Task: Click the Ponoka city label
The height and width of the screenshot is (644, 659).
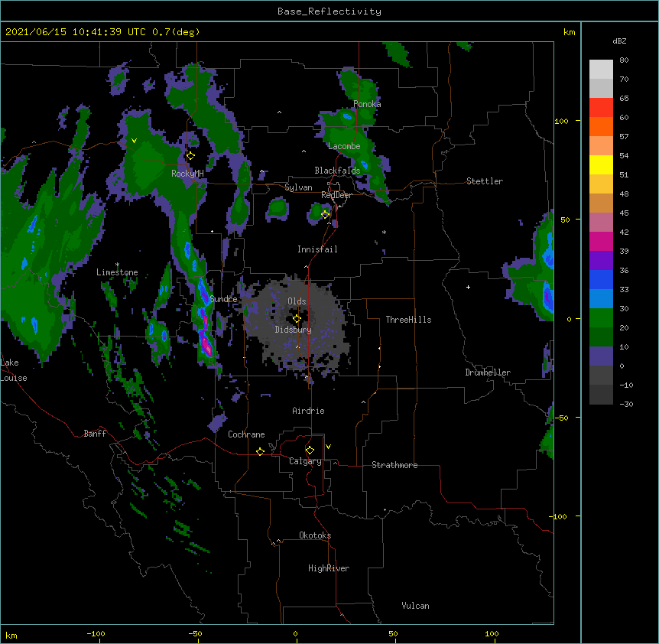Action: pyautogui.click(x=367, y=104)
